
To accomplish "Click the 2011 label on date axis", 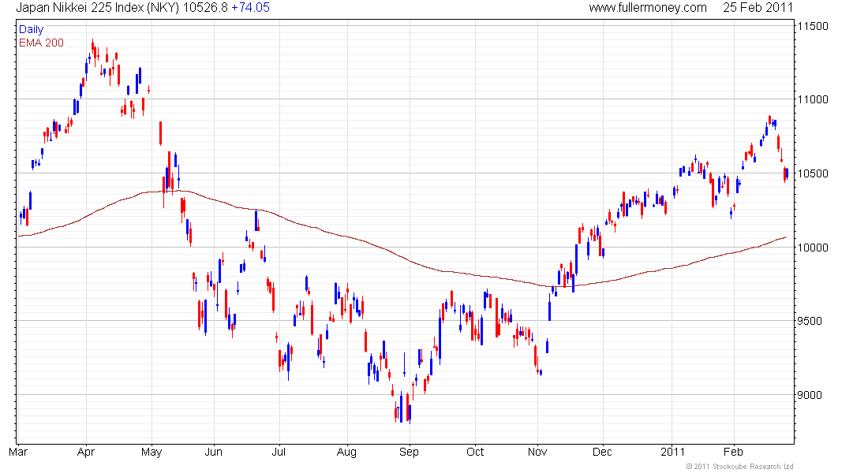I will coord(672,452).
